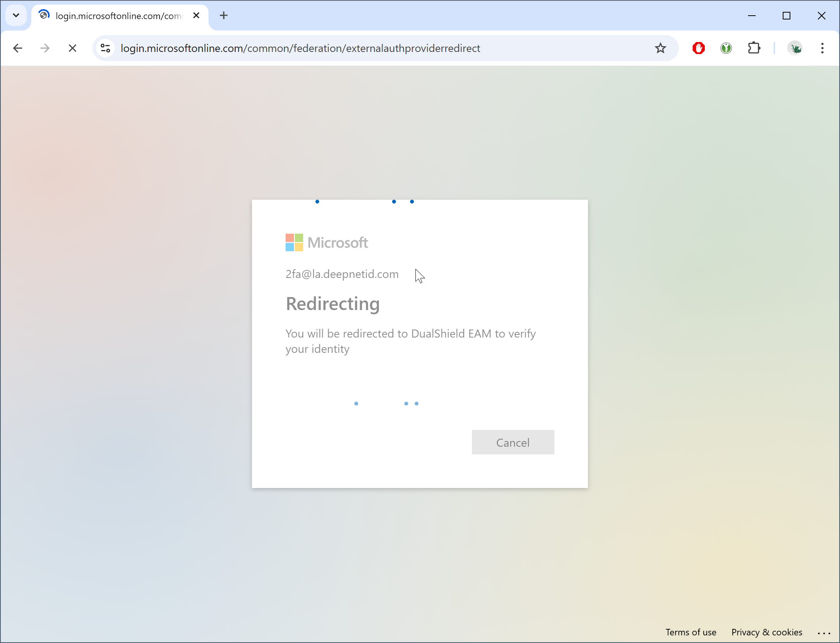Open Chrome's three-dot menu
The width and height of the screenshot is (840, 643).
pyautogui.click(x=822, y=48)
